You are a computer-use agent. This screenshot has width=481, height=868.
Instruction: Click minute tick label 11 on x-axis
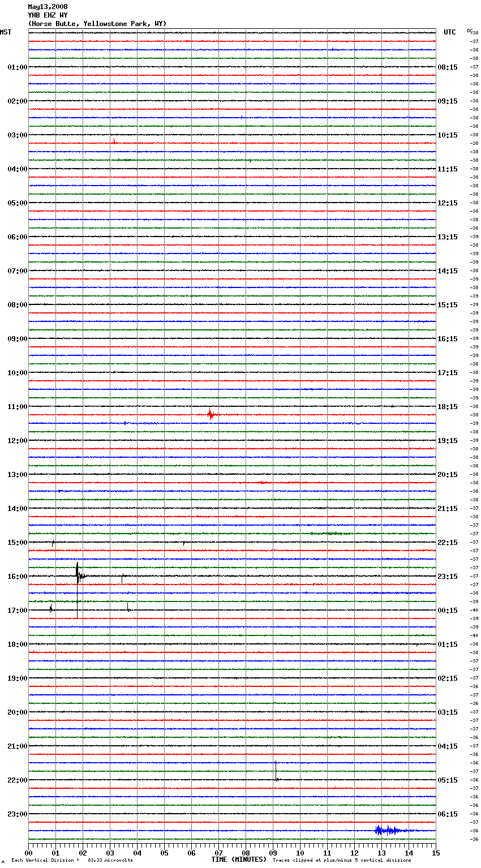327,853
